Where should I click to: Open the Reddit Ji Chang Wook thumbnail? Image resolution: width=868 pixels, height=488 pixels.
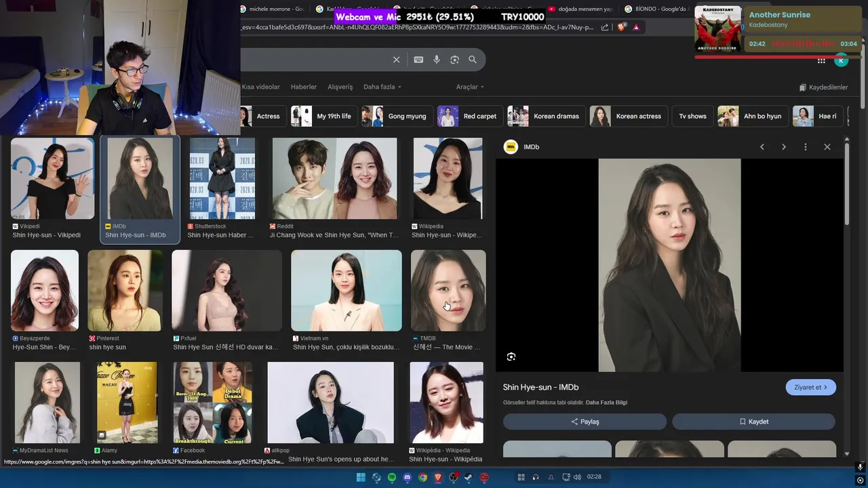click(334, 179)
